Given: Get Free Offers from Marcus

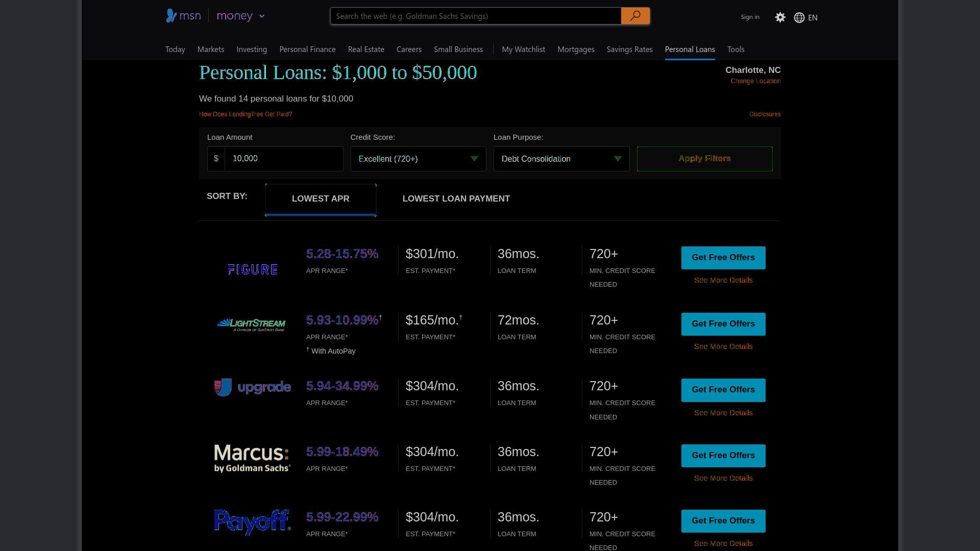Looking at the screenshot, I should coord(723,456).
